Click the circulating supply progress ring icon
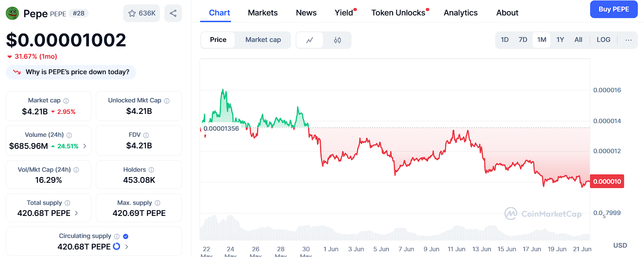 117,246
